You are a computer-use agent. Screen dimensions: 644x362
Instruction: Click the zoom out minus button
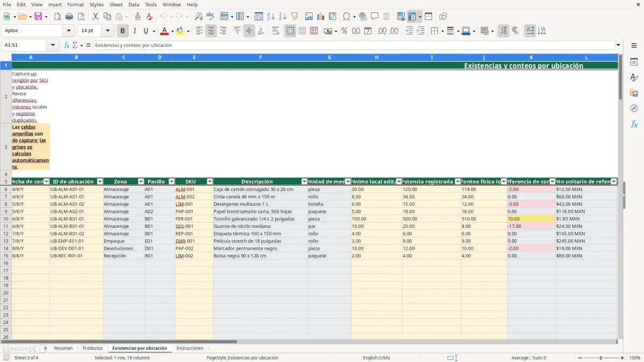[x=580, y=358]
